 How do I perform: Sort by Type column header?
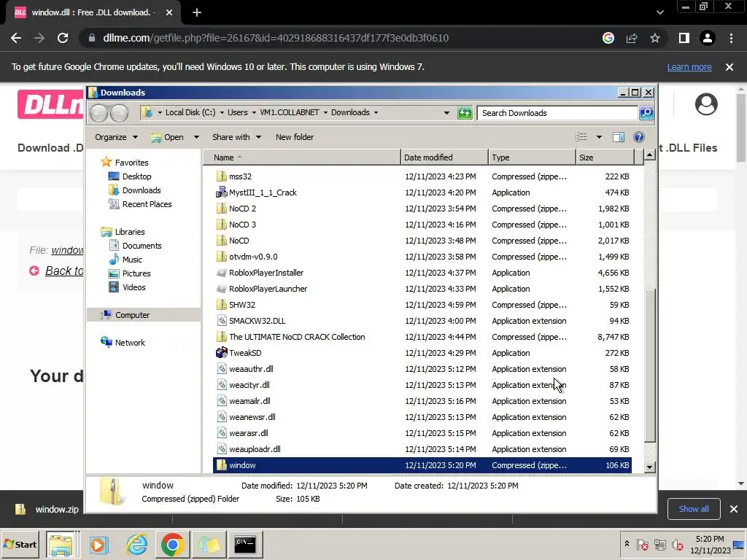532,157
